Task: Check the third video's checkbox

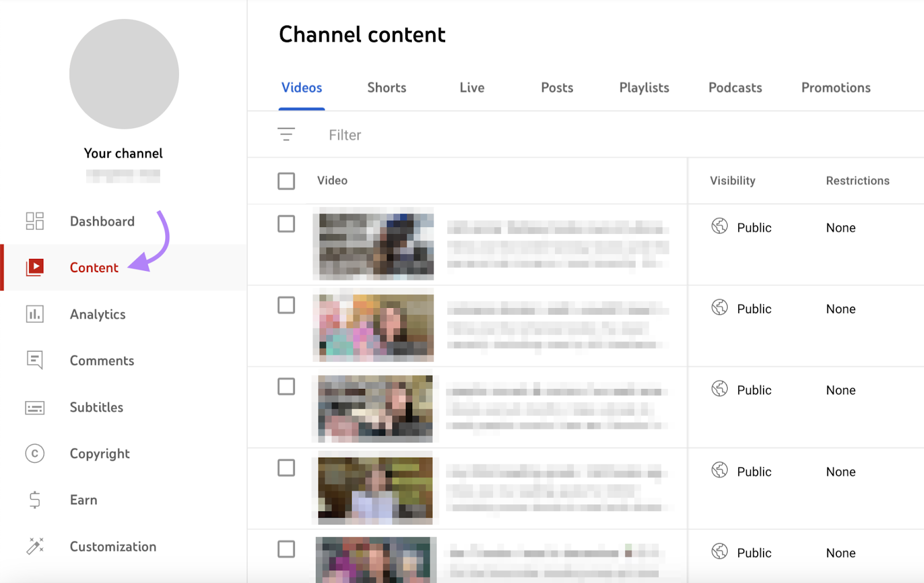Action: pyautogui.click(x=286, y=387)
